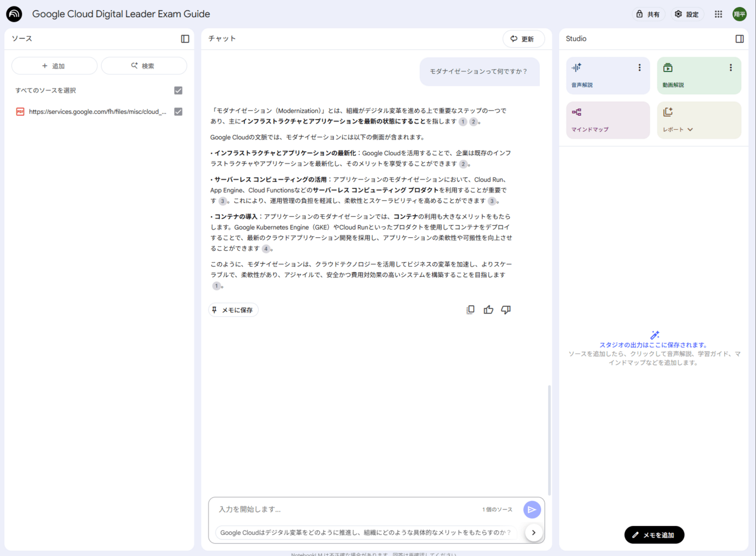Image resolution: width=756 pixels, height=556 pixels.
Task: Click the PDF source file icon
Action: [20, 112]
